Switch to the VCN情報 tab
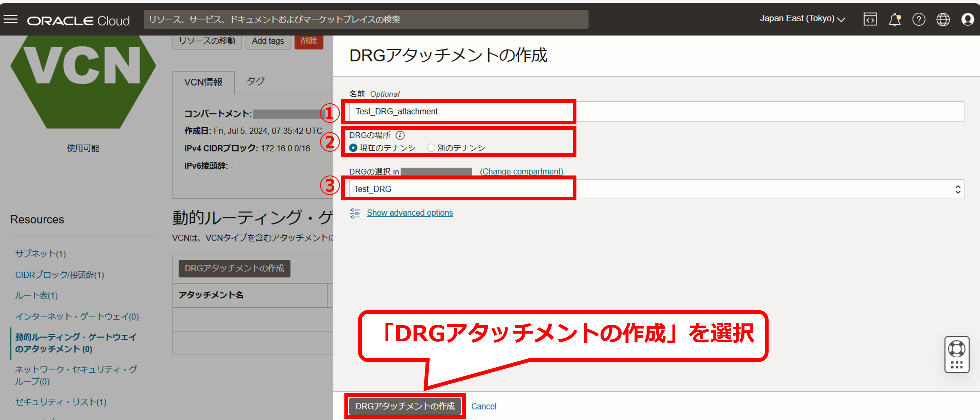This screenshot has height=420, width=980. 204,82
